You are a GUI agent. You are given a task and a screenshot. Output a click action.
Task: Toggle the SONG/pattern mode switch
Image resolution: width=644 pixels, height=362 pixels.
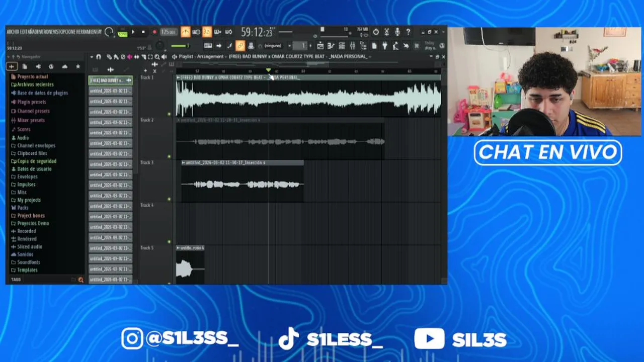(x=123, y=34)
